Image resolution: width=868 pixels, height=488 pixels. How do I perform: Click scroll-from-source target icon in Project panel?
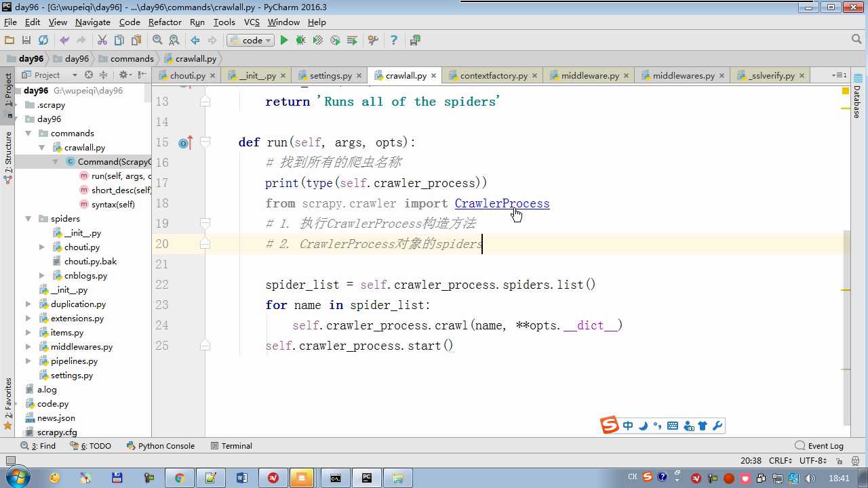(x=88, y=75)
